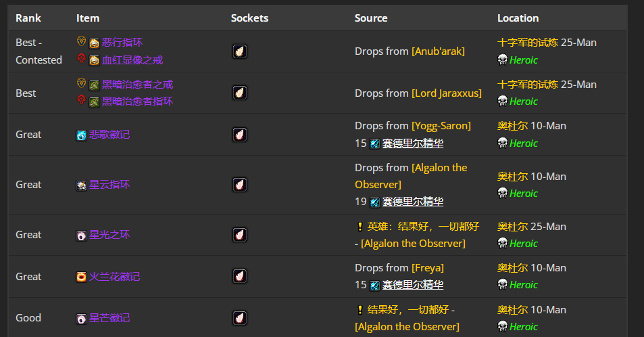Viewport: 644px width, 337px height.
Task: Click the 星光之环 item icon
Action: (x=81, y=235)
